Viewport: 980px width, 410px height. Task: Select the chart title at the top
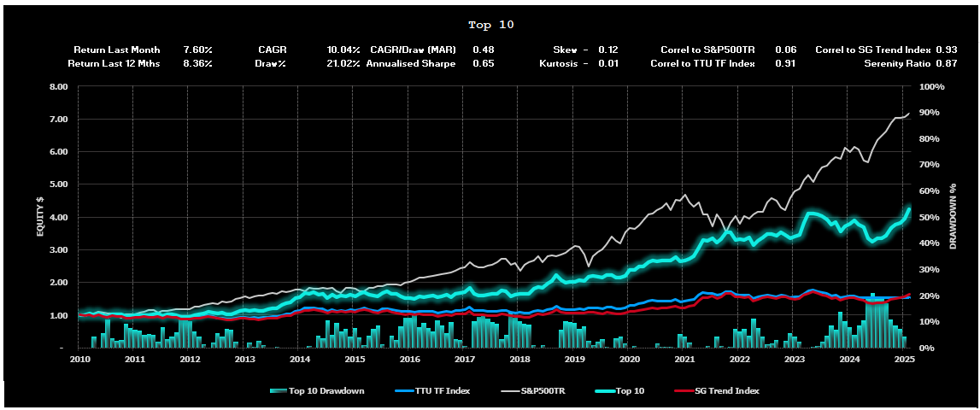491,25
